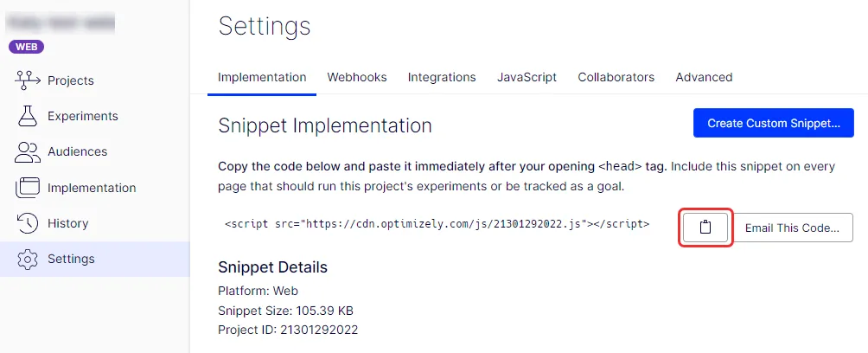Click the History clock icon
This screenshot has width=868, height=353.
pos(27,223)
